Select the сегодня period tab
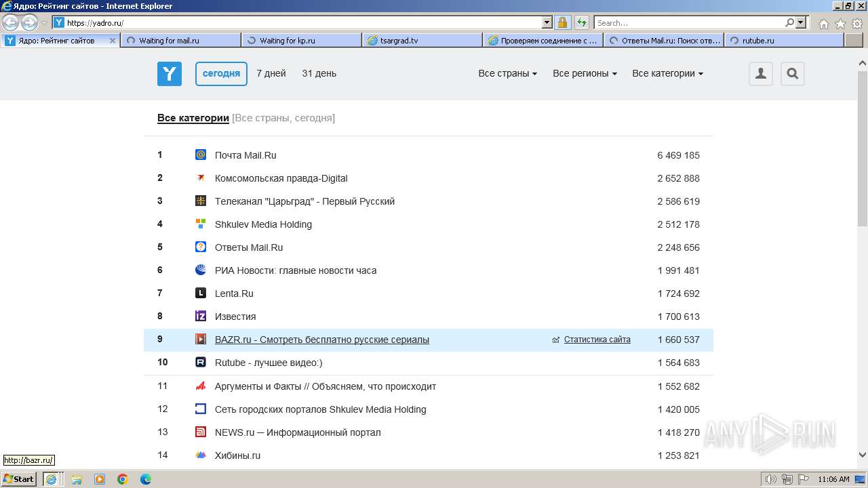Image resolution: width=868 pixels, height=488 pixels. click(x=221, y=73)
